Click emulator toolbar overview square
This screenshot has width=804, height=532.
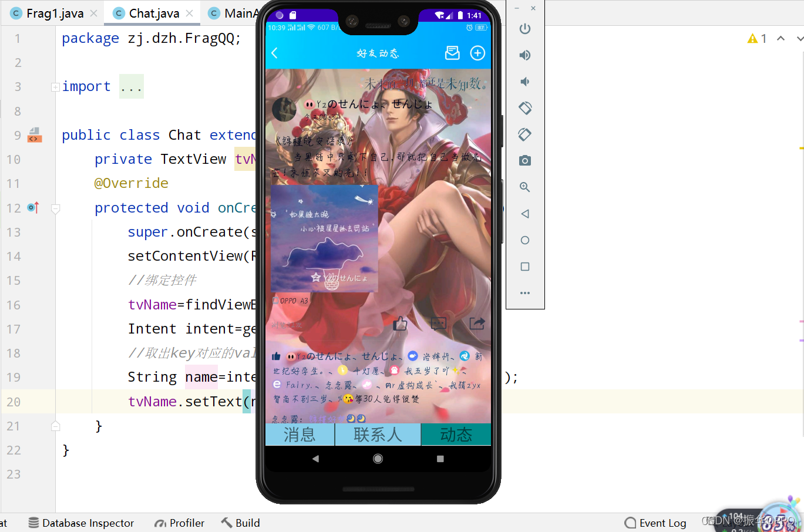pos(525,267)
